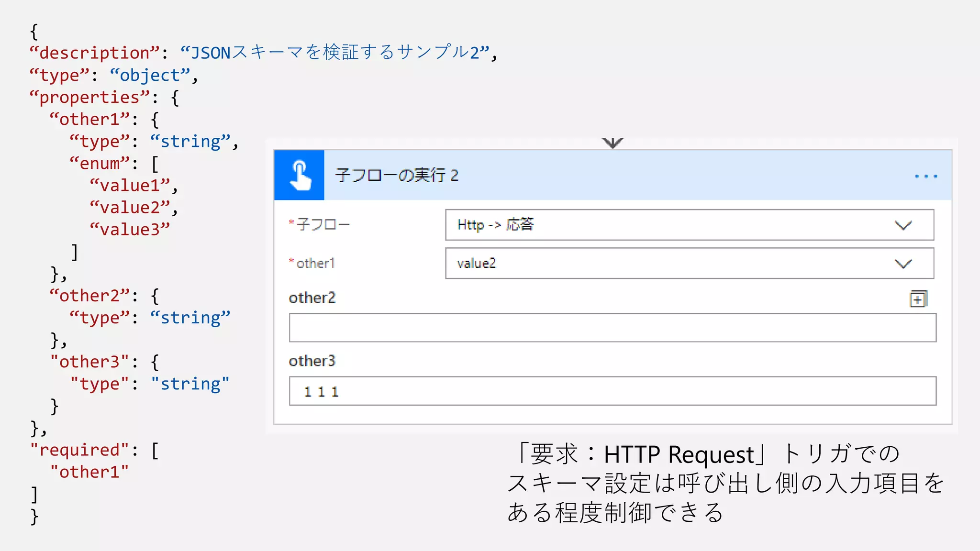980x551 pixels.
Task: Open the three-dot menu of 子フローの実行 2
Action: click(x=926, y=176)
